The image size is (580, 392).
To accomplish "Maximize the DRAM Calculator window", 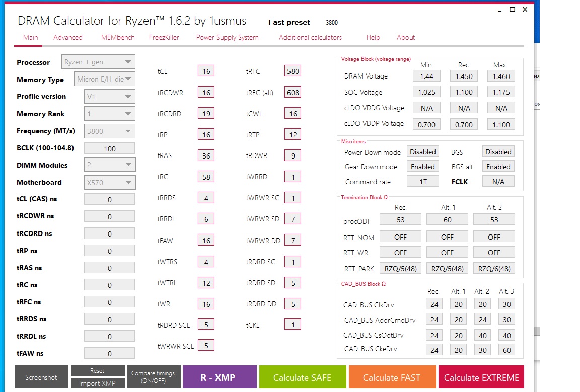I will (x=513, y=10).
